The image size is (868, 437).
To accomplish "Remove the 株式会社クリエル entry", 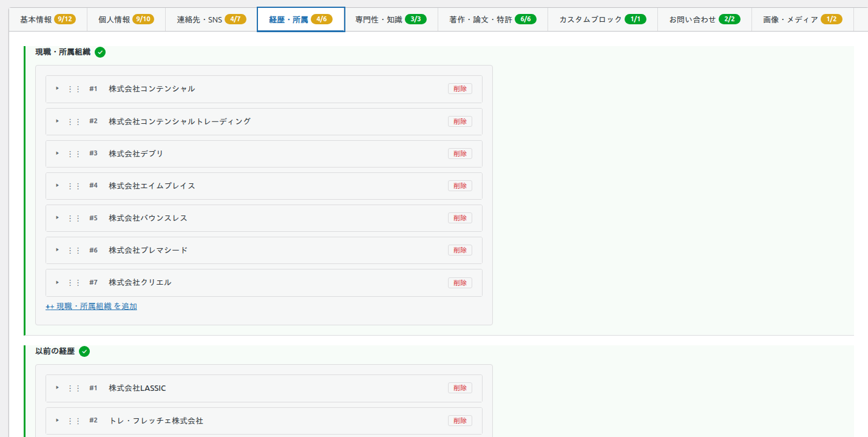I will pos(460,282).
